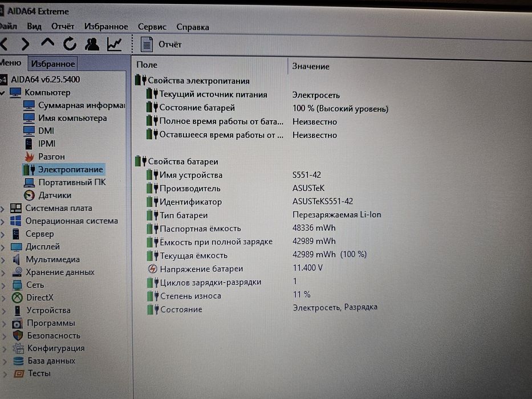Click the Сеть network icon

coord(17,285)
